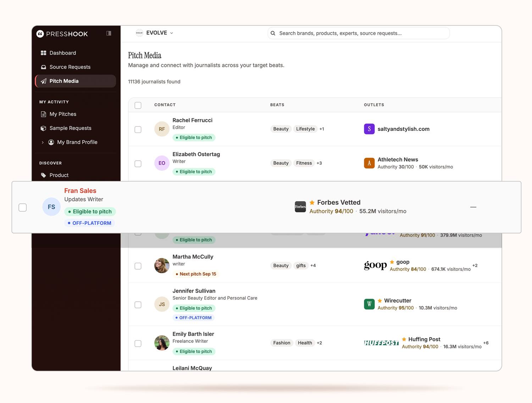Click the Lifestyle beat tag
Screen dimensions: 532x403
(305, 129)
